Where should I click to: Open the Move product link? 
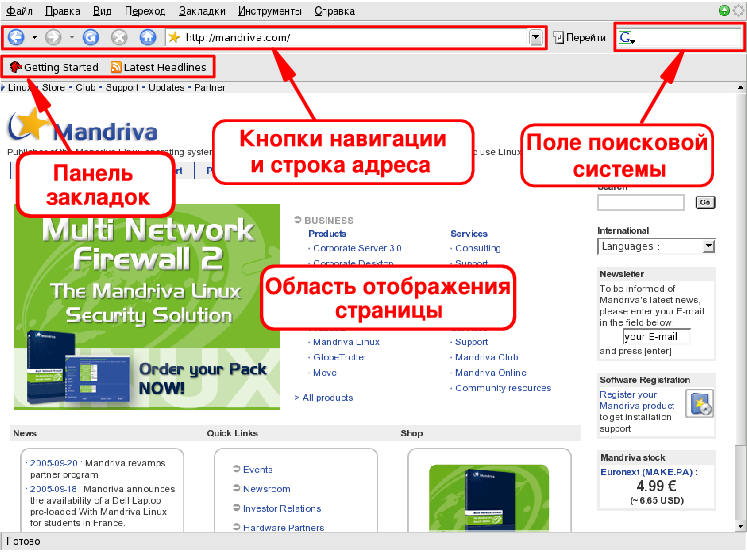pyautogui.click(x=325, y=373)
